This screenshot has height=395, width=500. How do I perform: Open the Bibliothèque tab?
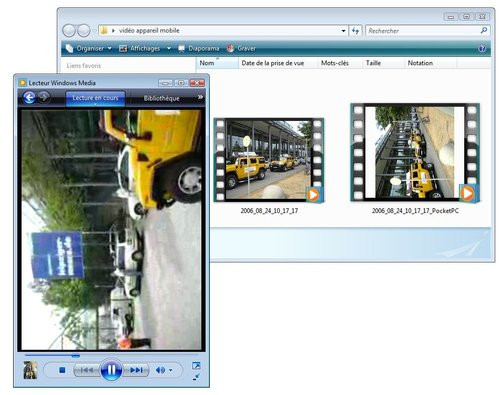pyautogui.click(x=161, y=98)
